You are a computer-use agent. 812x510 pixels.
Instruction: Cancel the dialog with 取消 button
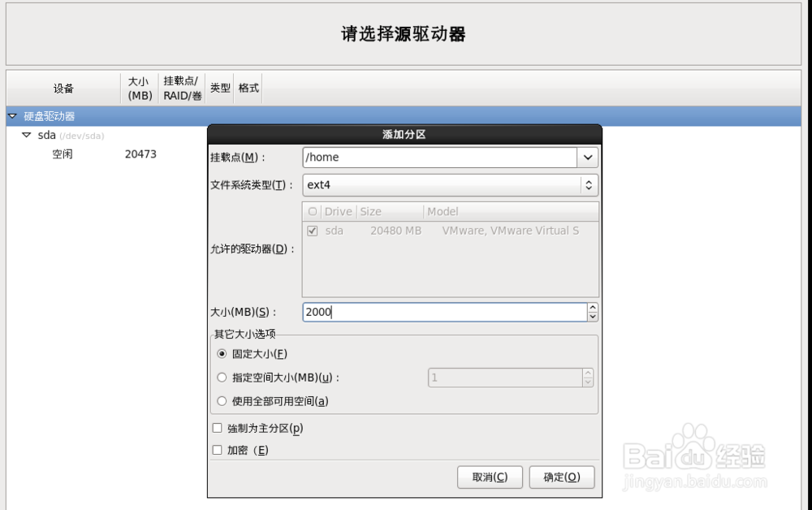pyautogui.click(x=490, y=477)
